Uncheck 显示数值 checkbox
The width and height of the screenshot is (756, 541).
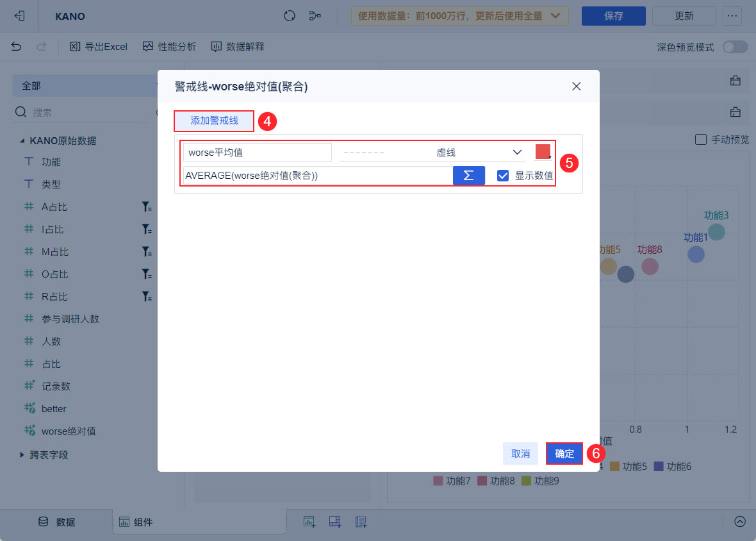point(503,176)
